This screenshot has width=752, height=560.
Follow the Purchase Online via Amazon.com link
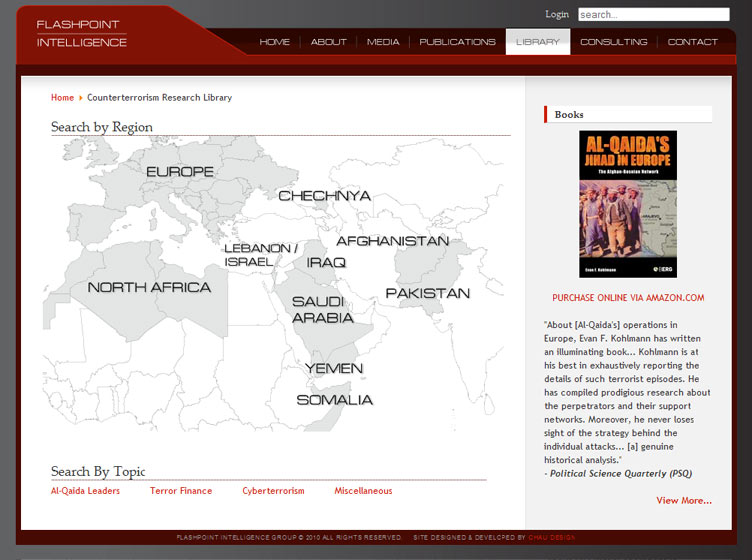coord(628,298)
